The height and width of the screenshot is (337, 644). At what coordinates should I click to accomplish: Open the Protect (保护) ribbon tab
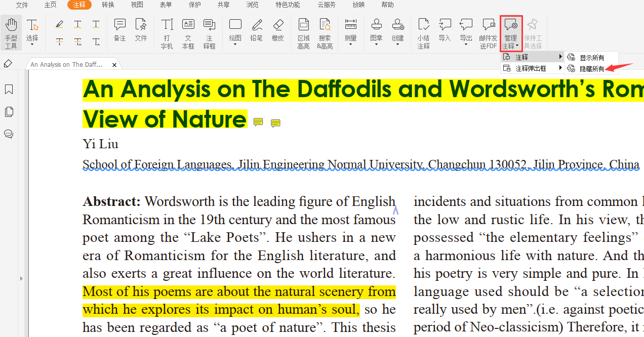pyautogui.click(x=194, y=5)
